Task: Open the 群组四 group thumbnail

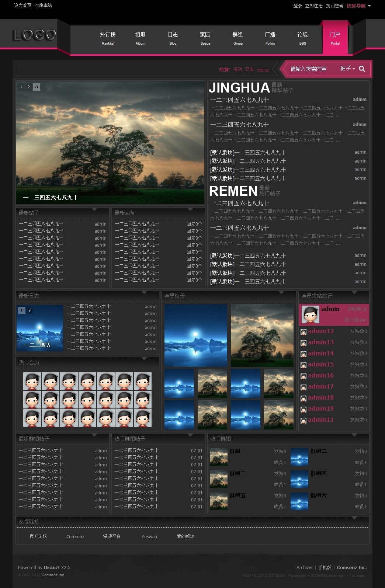Action: point(299,479)
